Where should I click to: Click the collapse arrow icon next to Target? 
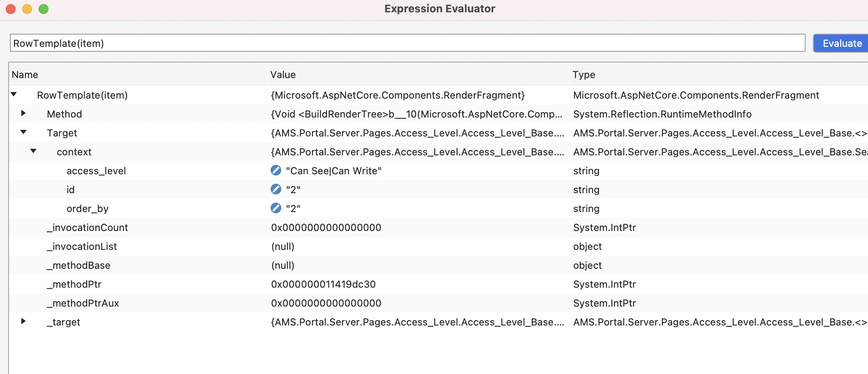click(x=23, y=133)
